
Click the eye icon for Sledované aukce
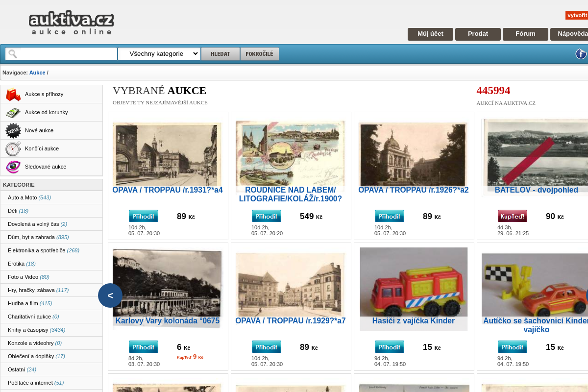[x=13, y=167]
